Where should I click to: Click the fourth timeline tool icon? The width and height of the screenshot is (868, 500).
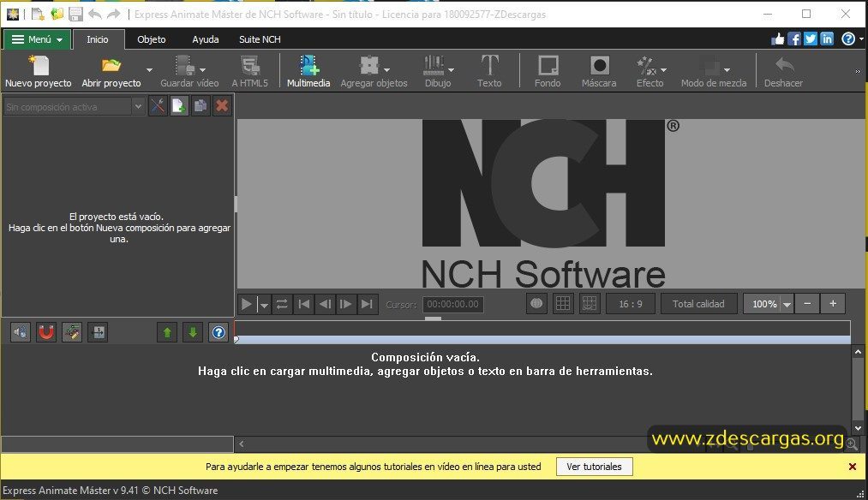pos(98,332)
